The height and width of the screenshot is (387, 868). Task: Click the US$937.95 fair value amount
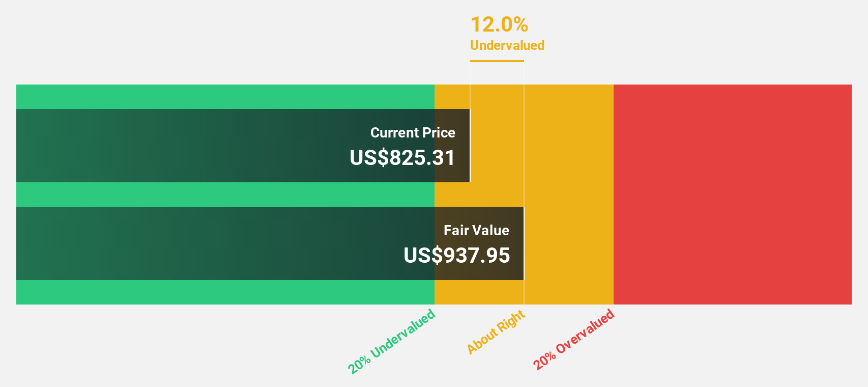point(456,256)
